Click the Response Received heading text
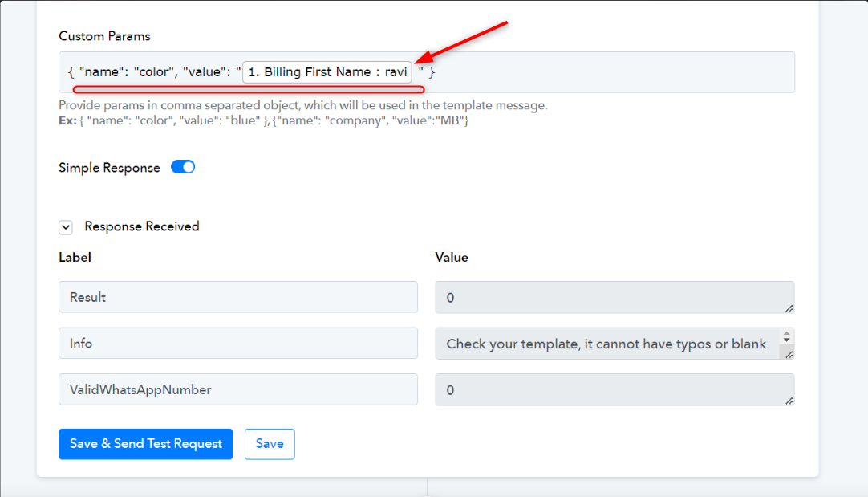The height and width of the screenshot is (497, 868). 142,226
